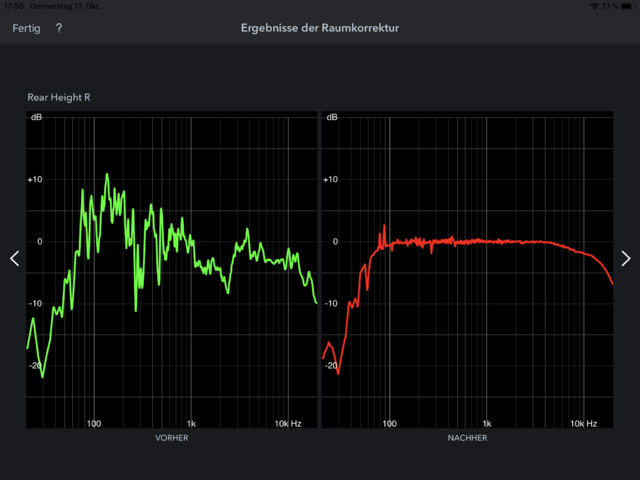Tap the question mark help icon
This screenshot has height=480, width=640.
(59, 28)
